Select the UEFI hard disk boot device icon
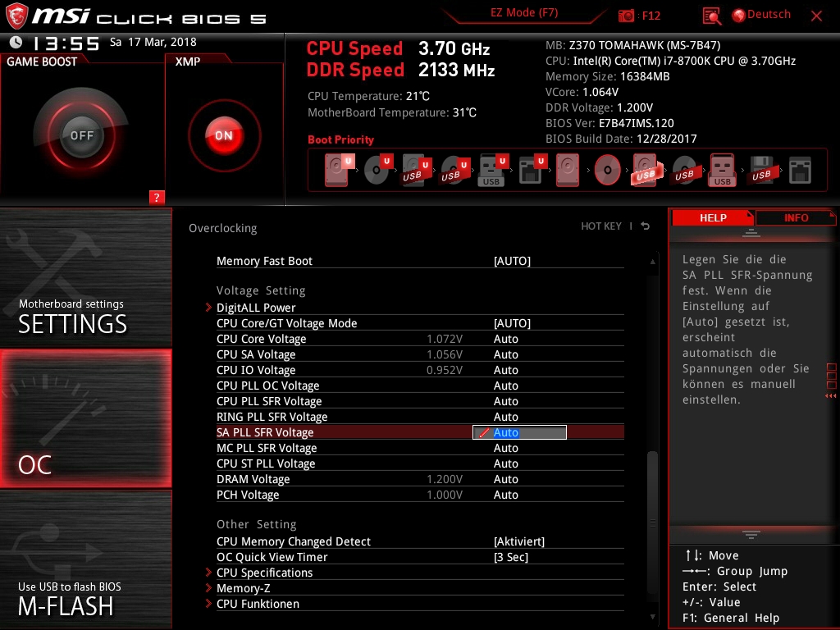This screenshot has width=840, height=630. (x=339, y=170)
